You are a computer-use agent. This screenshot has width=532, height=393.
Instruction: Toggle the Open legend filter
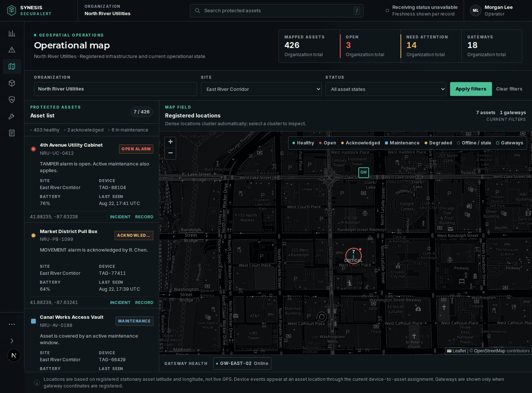click(x=328, y=143)
